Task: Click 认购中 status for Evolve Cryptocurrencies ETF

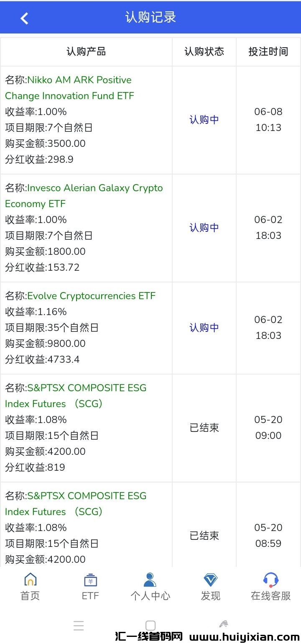Action: coord(204,328)
